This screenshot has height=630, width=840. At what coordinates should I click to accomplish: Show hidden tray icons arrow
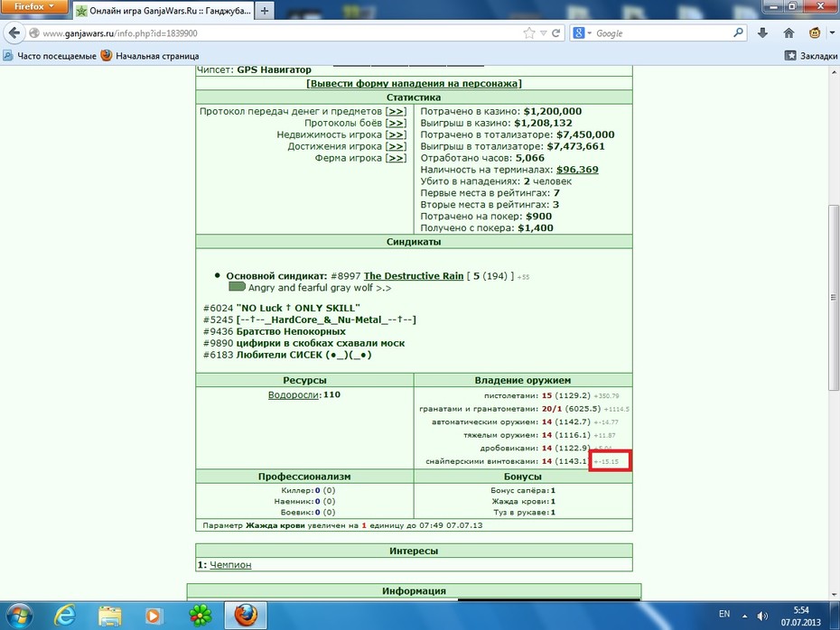pyautogui.click(x=744, y=616)
